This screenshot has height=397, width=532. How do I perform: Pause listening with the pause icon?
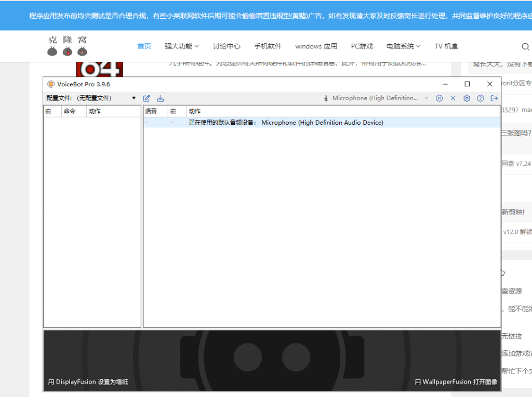pos(440,98)
